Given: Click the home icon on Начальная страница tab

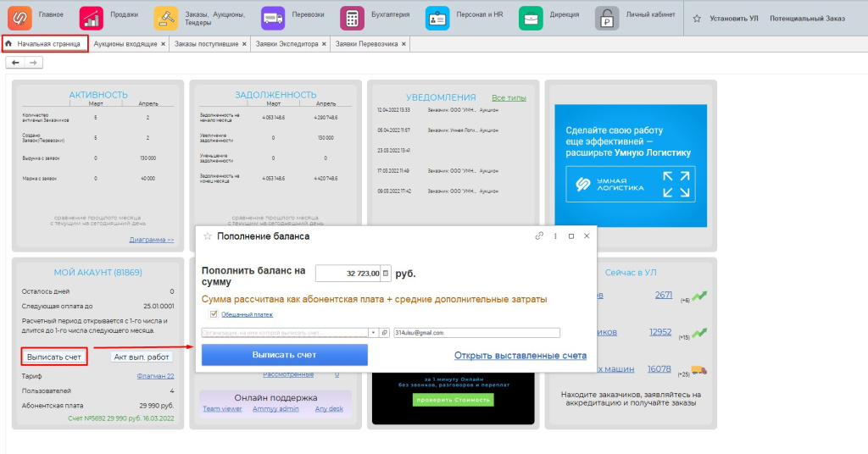Looking at the screenshot, I should pos(8,44).
